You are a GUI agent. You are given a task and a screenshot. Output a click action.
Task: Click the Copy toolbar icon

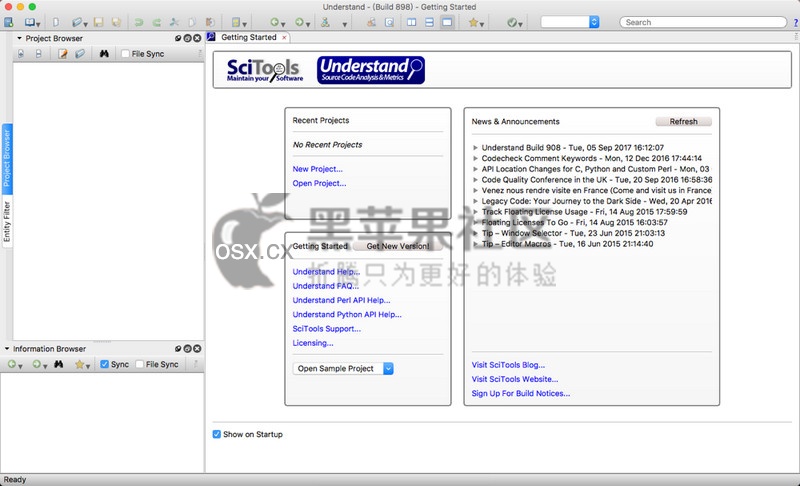tap(192, 22)
